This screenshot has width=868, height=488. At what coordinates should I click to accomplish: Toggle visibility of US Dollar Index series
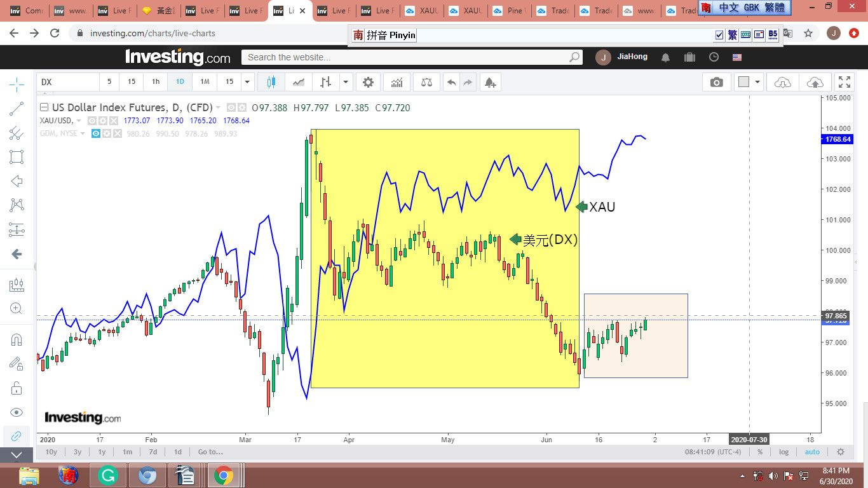231,108
